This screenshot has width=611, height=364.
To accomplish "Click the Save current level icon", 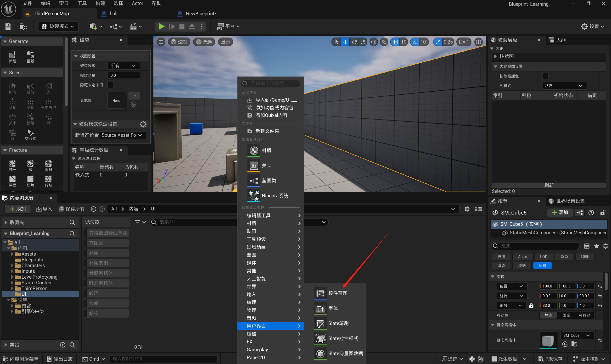I will 8,27.
